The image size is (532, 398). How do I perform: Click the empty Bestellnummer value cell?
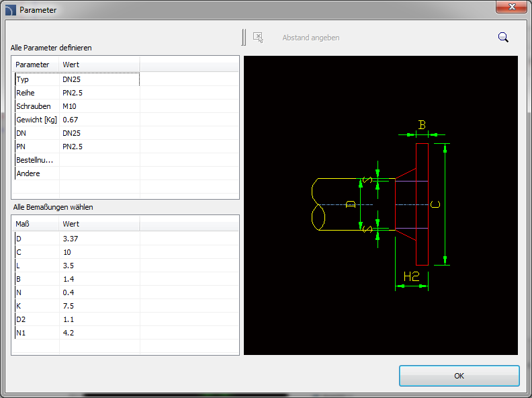click(99, 160)
